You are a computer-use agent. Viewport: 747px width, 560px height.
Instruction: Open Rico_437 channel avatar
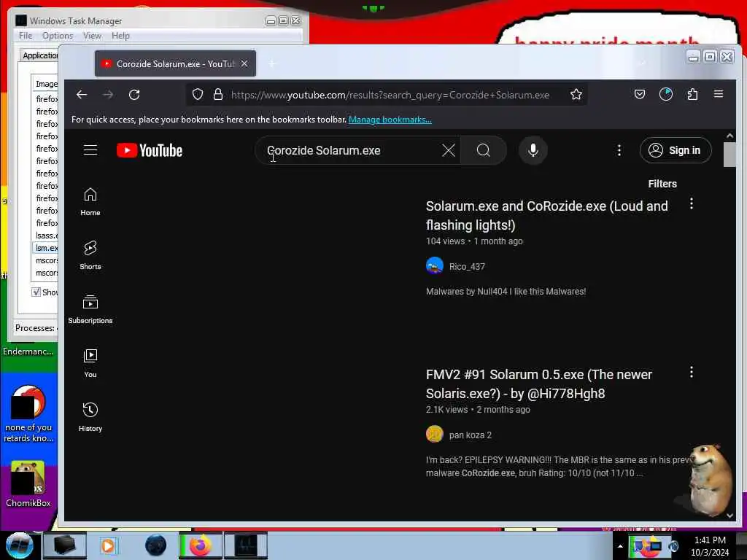[435, 265]
